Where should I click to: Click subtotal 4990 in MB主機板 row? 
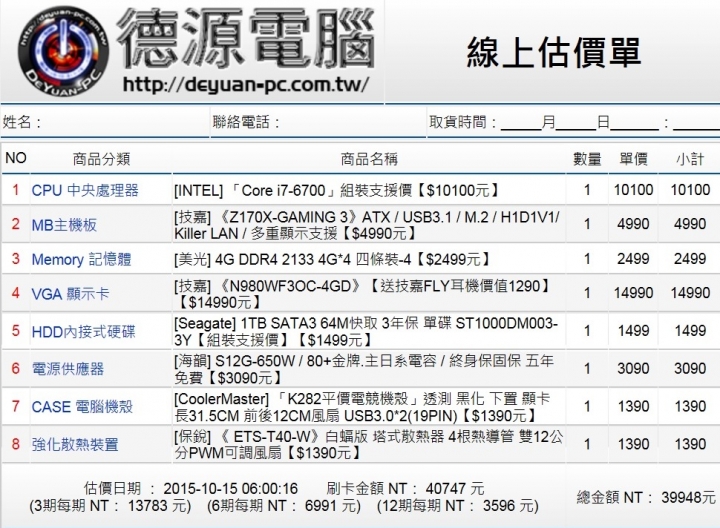[690, 224]
